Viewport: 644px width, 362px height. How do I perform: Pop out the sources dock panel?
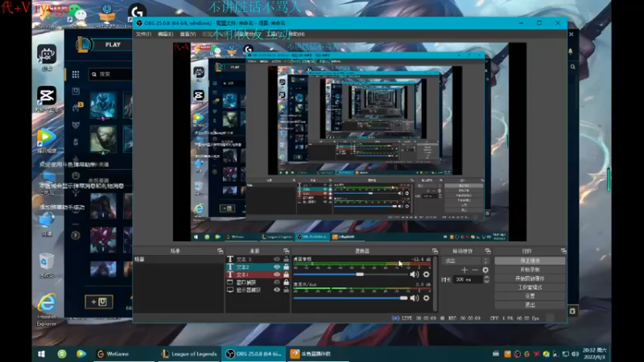point(287,251)
